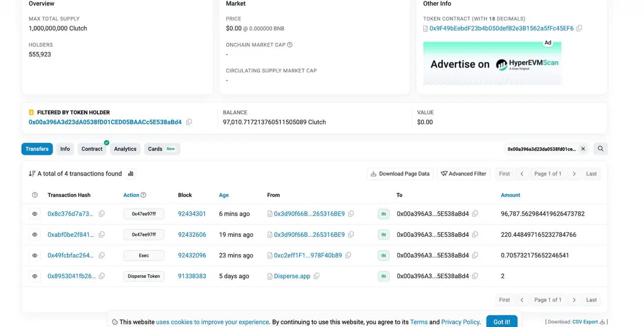Click Download Page Data button
Viewport: 644px width, 327px height.
click(x=400, y=174)
